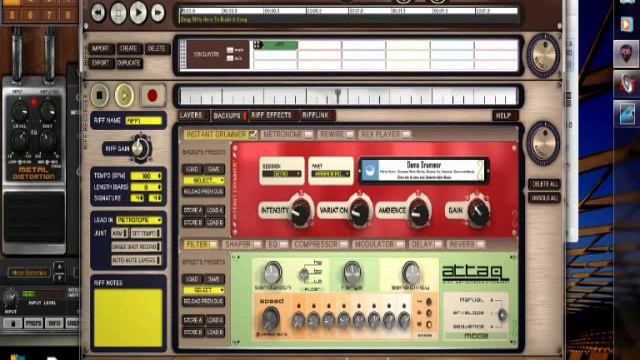Change the Tempo (BPM) stepper value
Viewport: 640px width, 360px height.
click(x=146, y=176)
